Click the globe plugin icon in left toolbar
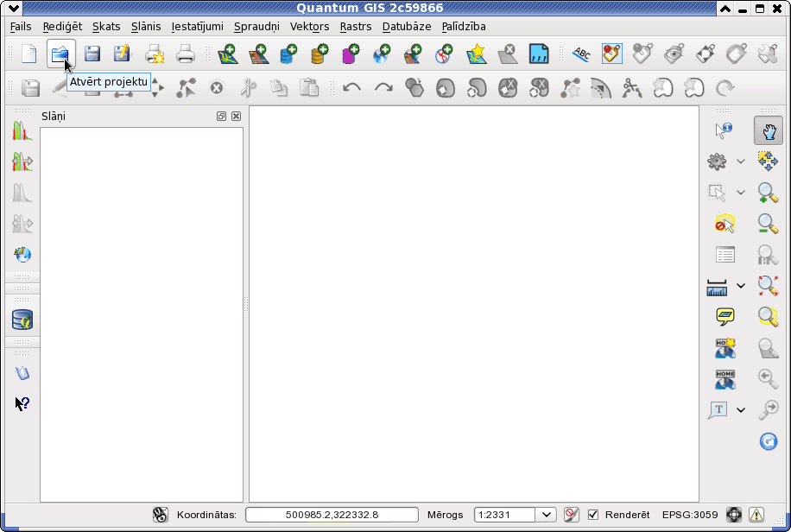The height and width of the screenshot is (532, 791). click(x=22, y=255)
